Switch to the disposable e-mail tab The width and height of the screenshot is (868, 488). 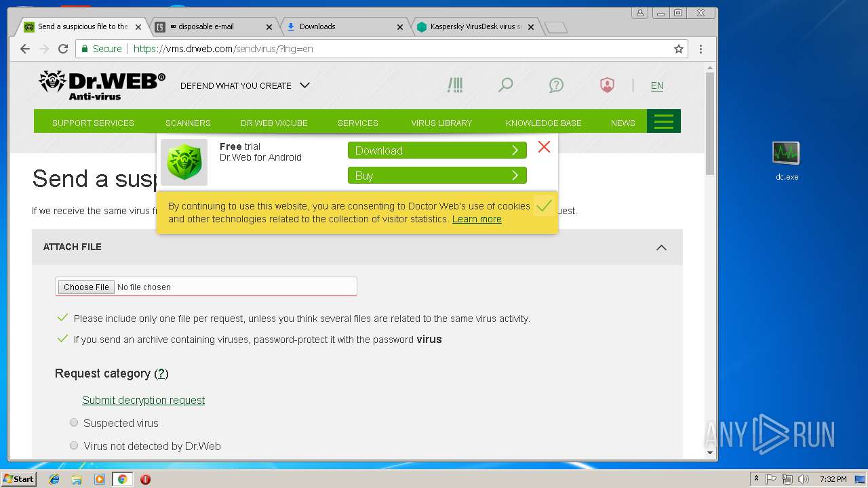[212, 27]
